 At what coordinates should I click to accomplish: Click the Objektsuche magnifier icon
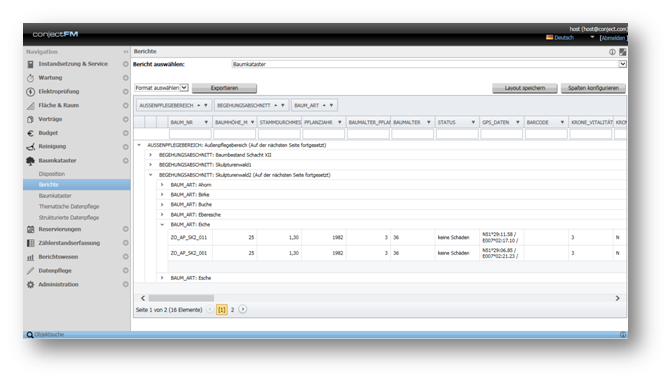(x=30, y=335)
